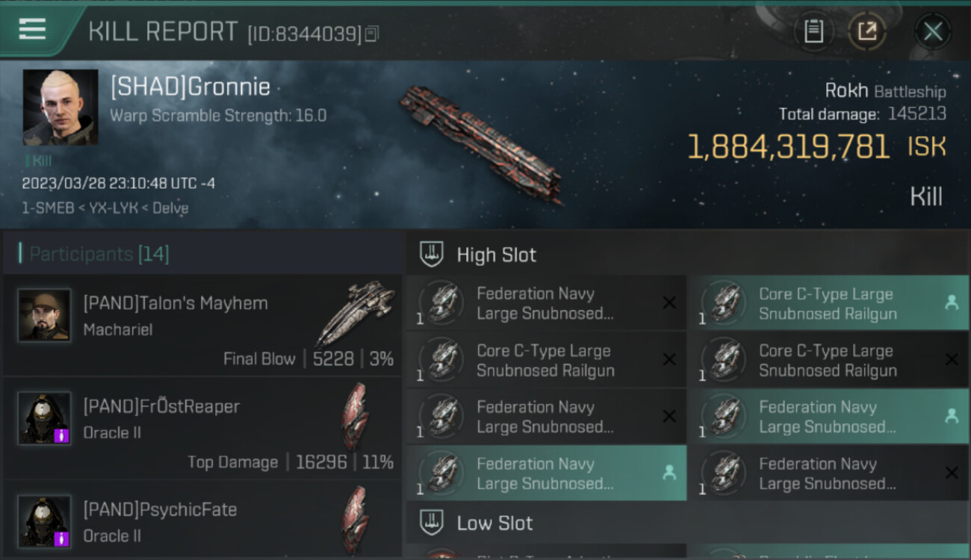
Task: Click the Rokh ship image
Action: point(481,142)
